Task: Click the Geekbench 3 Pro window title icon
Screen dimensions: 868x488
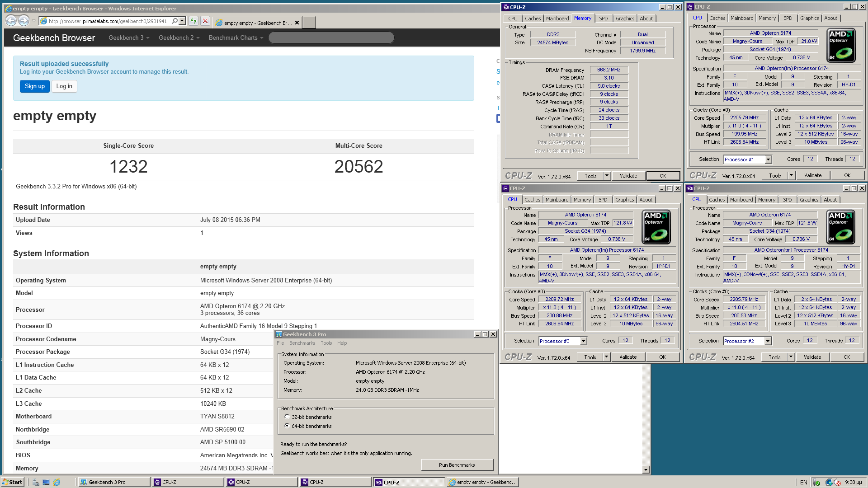Action: pyautogui.click(x=279, y=334)
